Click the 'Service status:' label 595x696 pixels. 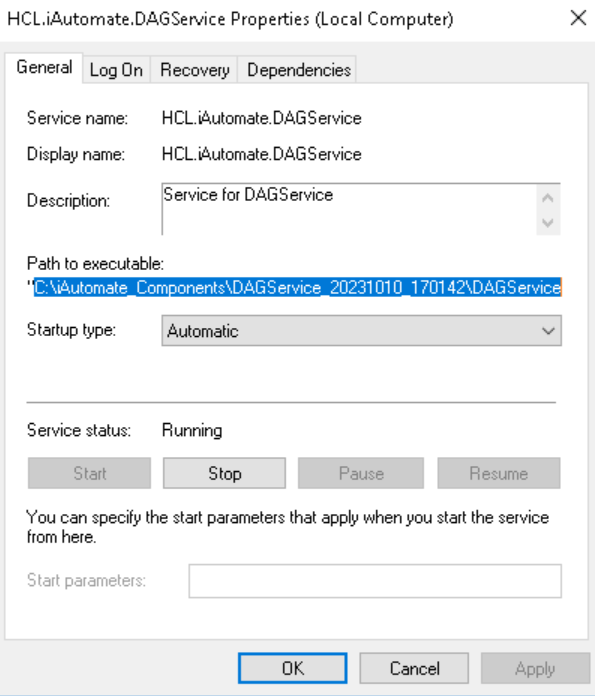click(x=79, y=430)
